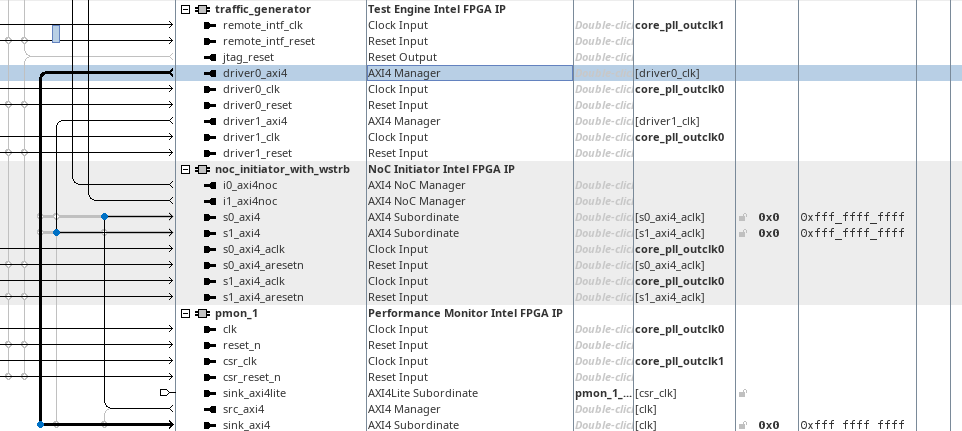Click the s1_axi4_aclk clock port icon
962x431 pixels.
point(210,281)
